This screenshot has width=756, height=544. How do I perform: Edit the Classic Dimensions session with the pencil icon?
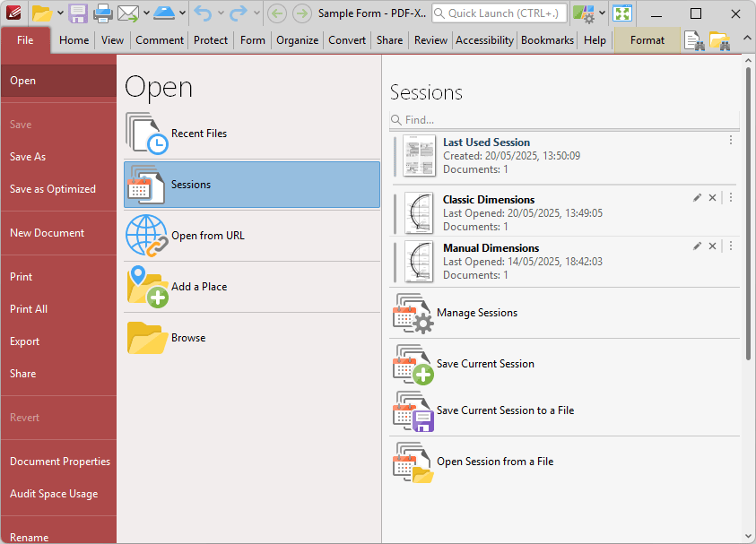pos(697,198)
